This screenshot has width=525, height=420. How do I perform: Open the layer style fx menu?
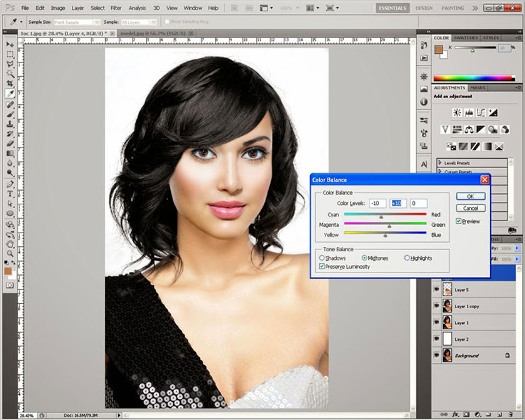point(456,414)
